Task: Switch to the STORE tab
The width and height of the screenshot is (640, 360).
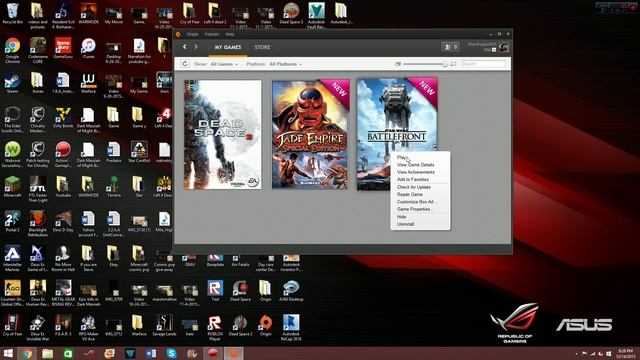Action: [262, 47]
